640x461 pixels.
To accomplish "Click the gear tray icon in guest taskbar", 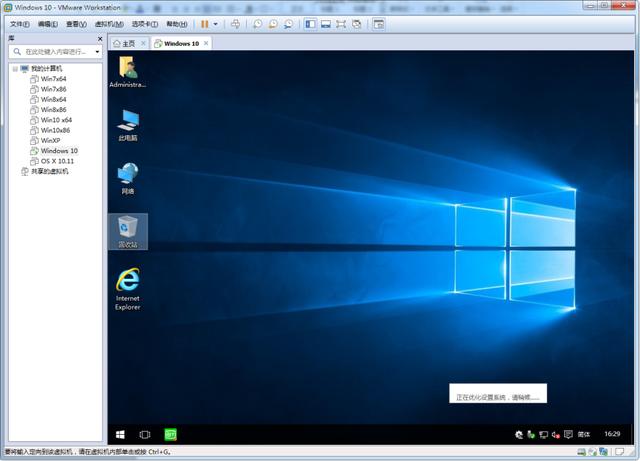I will coord(519,434).
